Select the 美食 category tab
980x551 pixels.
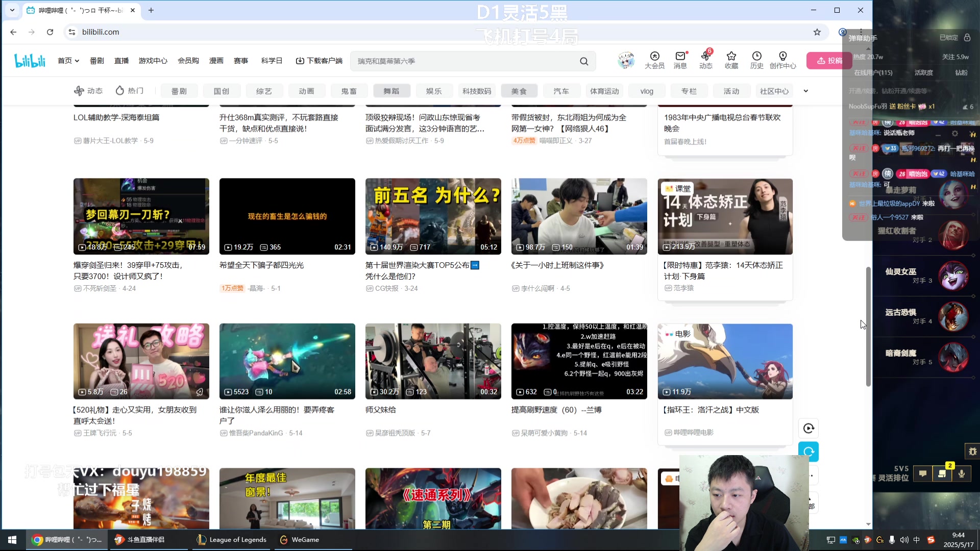tap(519, 91)
